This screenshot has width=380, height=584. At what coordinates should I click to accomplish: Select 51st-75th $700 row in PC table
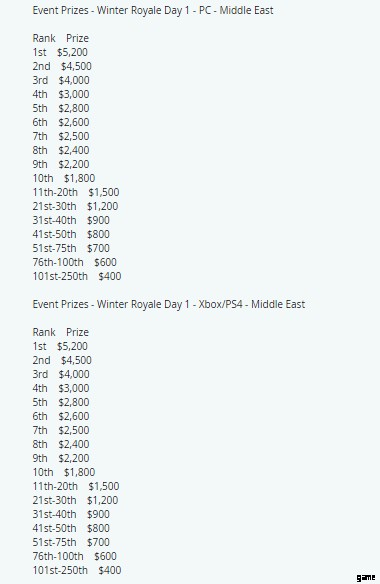click(71, 248)
